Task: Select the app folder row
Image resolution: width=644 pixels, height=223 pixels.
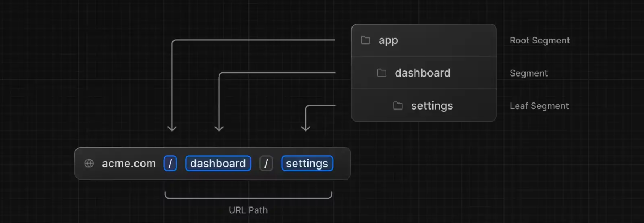Action: (424, 40)
